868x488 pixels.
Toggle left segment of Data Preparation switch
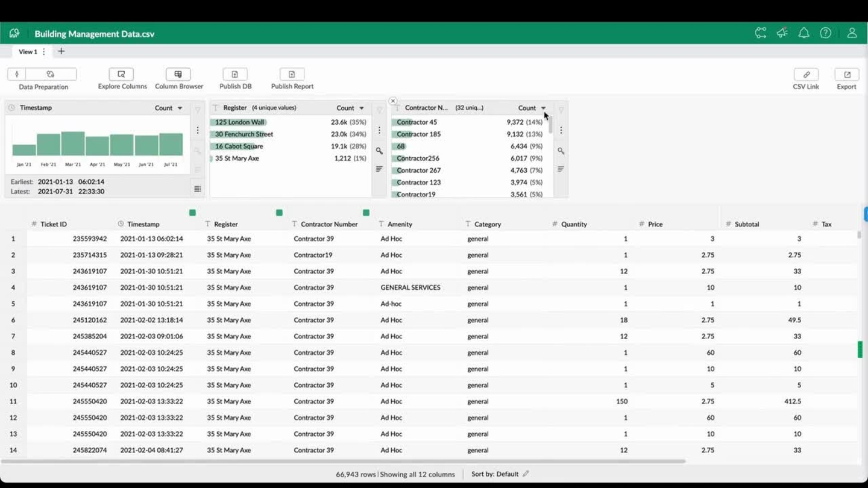tap(17, 74)
